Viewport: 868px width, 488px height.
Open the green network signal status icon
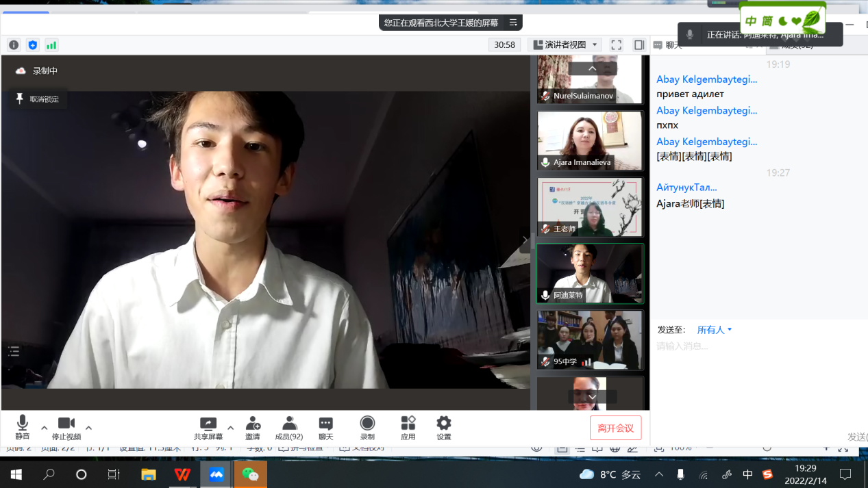click(x=51, y=45)
